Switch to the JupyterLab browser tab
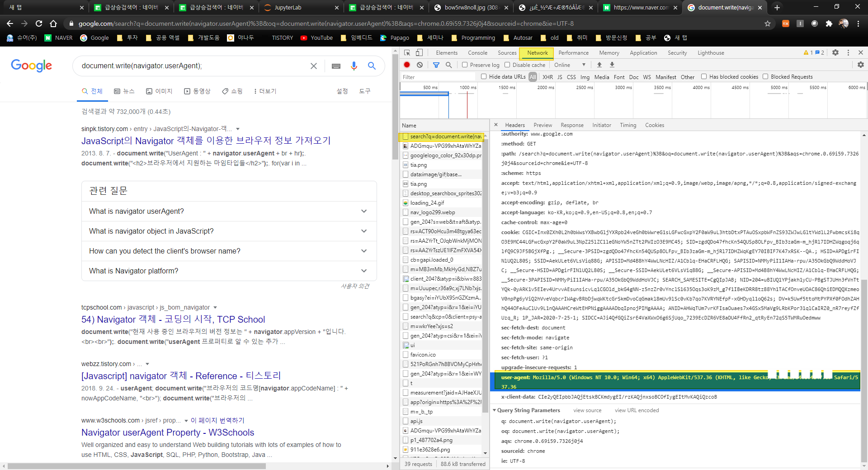 coord(300,7)
